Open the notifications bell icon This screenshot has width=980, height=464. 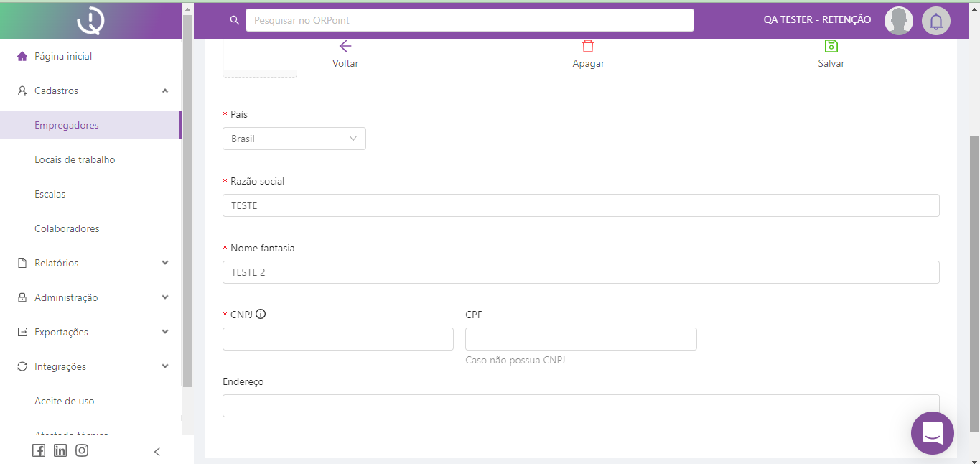[935, 21]
